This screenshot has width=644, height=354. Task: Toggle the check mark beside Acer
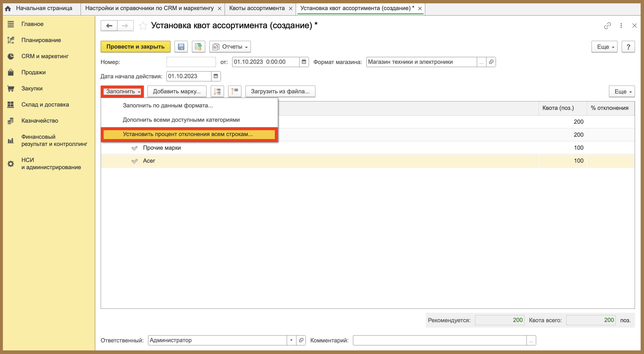[x=134, y=161]
